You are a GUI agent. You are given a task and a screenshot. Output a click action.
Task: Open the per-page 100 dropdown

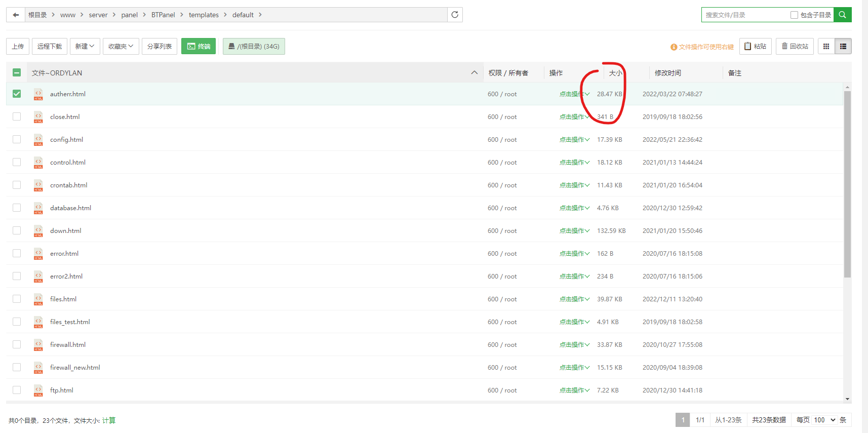click(x=824, y=420)
